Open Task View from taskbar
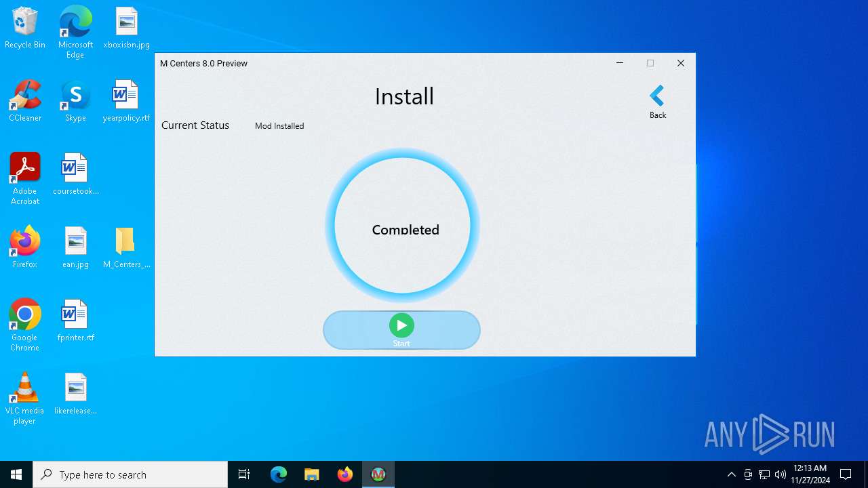This screenshot has height=488, width=868. click(244, 474)
